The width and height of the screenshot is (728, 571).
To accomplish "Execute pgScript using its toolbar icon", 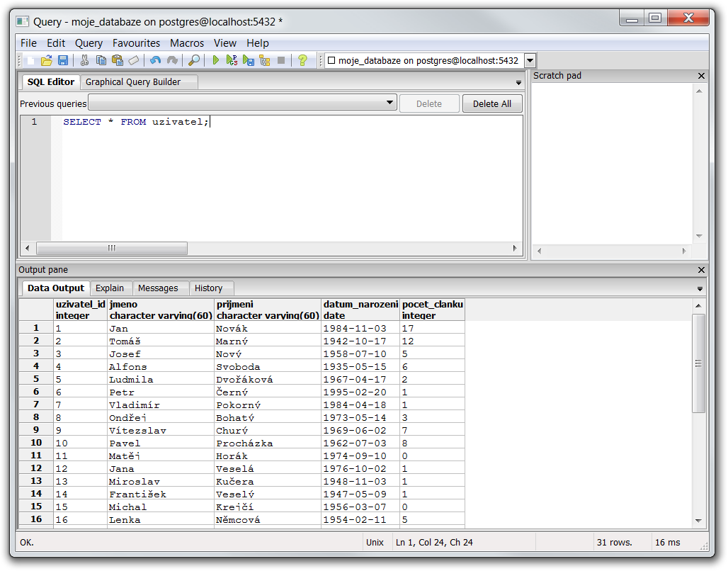I will pyautogui.click(x=232, y=60).
